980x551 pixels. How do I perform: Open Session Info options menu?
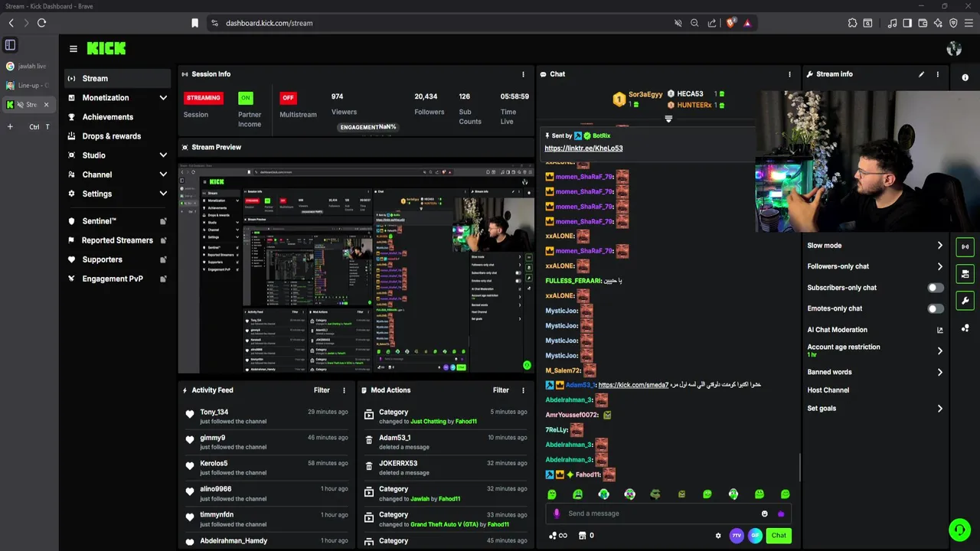(x=524, y=74)
